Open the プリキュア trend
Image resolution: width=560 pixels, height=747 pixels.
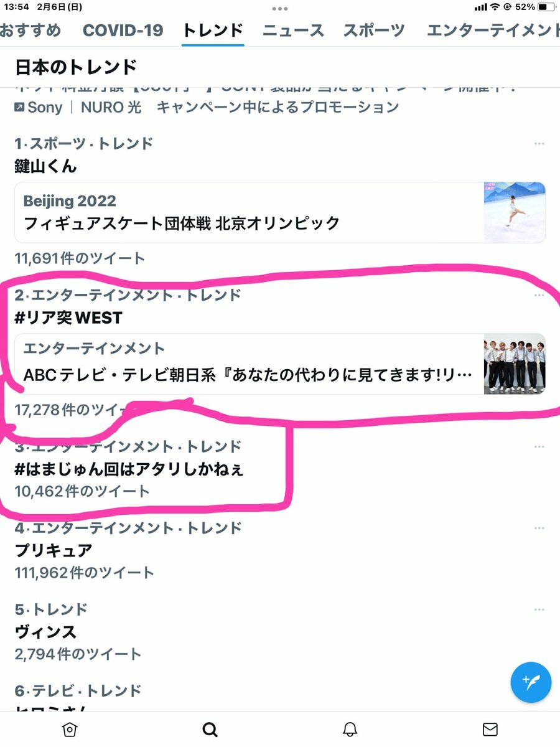click(54, 550)
